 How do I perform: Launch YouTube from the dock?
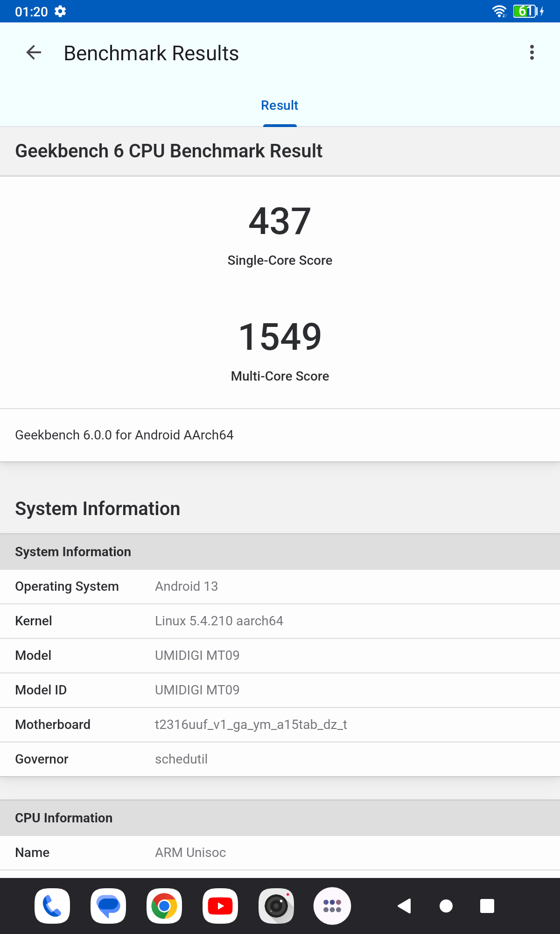(x=220, y=906)
